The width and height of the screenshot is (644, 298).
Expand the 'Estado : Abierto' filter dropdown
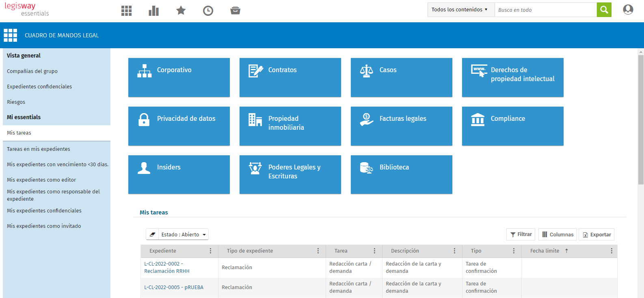(184, 234)
